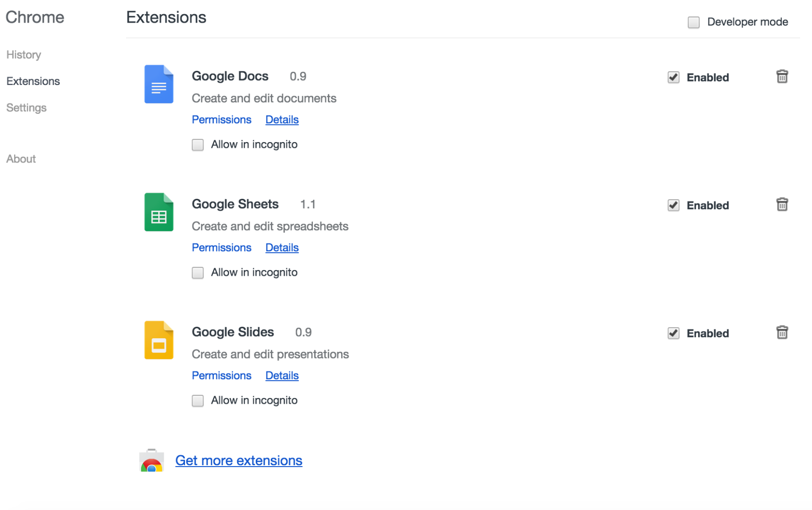
Task: Click the Google Docs extension icon
Action: [159, 84]
